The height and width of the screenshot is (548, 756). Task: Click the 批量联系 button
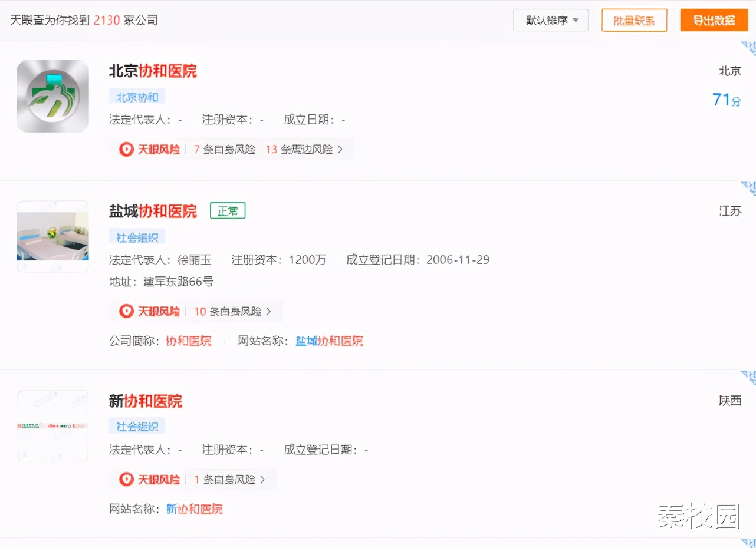[634, 19]
